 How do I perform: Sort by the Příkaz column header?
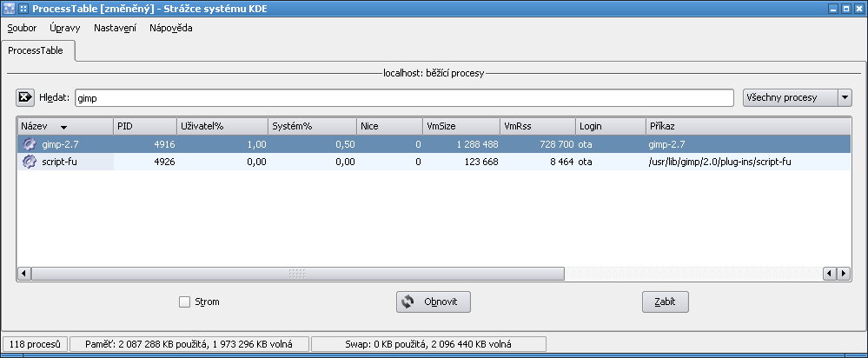point(748,127)
